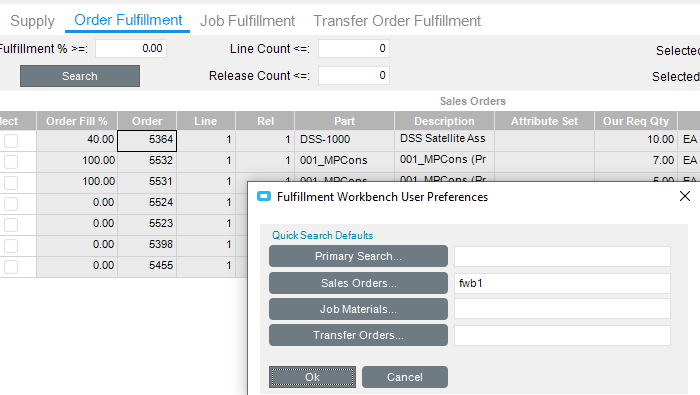The width and height of the screenshot is (700, 395).
Task: Click the 7.00 required quantity cell
Action: [636, 162]
